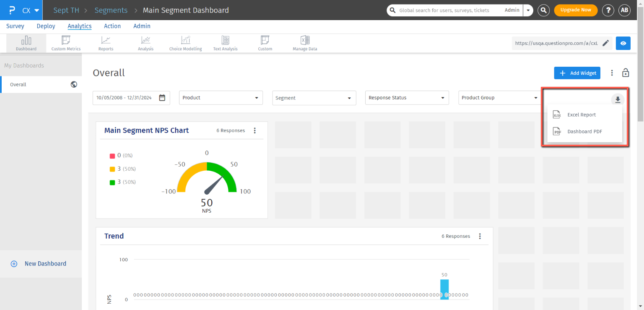644x310 pixels.
Task: Open Choice Modelling in the toolbar
Action: (185, 43)
